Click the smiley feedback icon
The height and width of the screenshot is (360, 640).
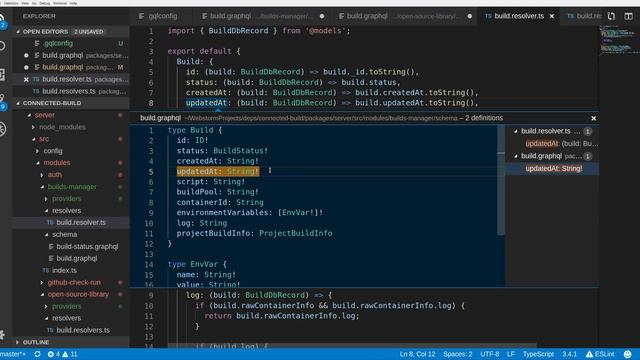pyautogui.click(x=627, y=354)
